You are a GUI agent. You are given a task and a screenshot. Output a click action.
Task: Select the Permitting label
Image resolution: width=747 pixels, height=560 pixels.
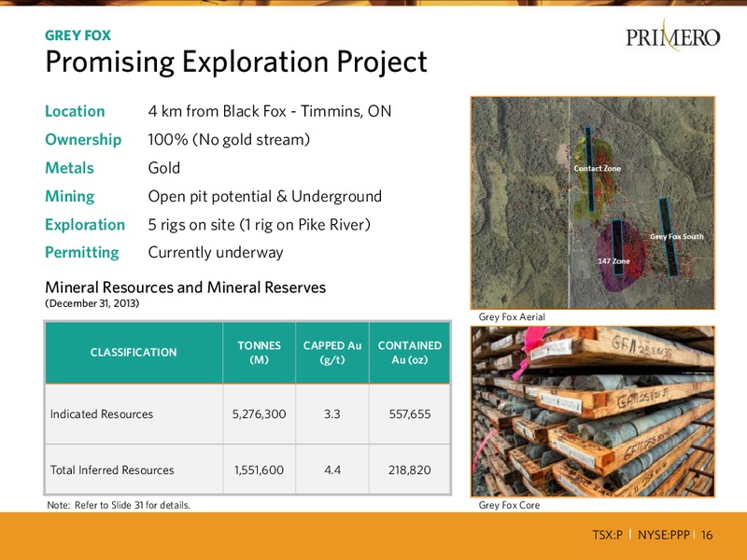82,252
